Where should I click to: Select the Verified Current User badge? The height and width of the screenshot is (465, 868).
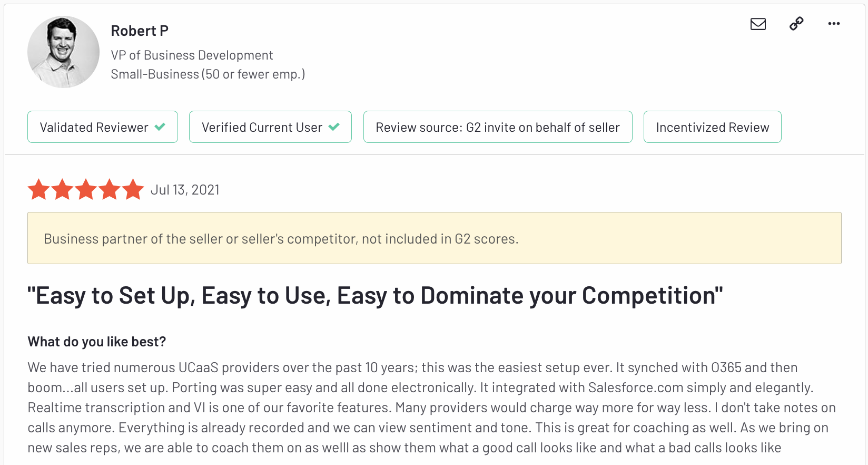coord(270,127)
